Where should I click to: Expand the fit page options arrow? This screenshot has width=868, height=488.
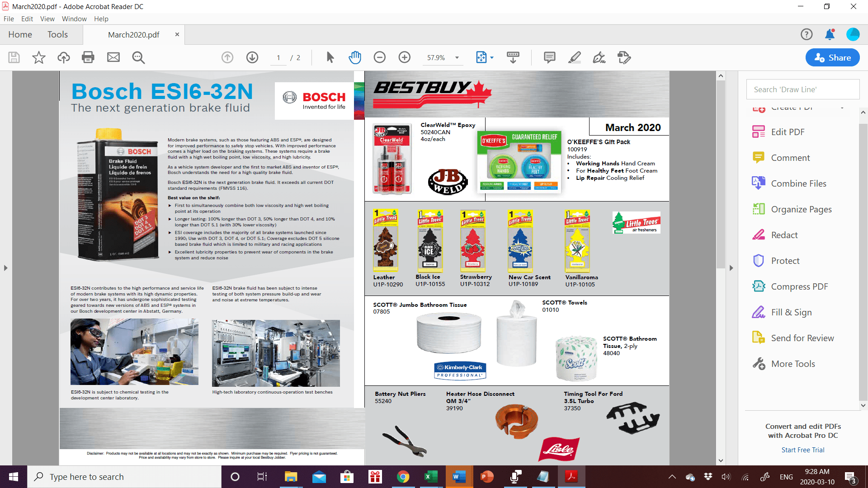[492, 57]
